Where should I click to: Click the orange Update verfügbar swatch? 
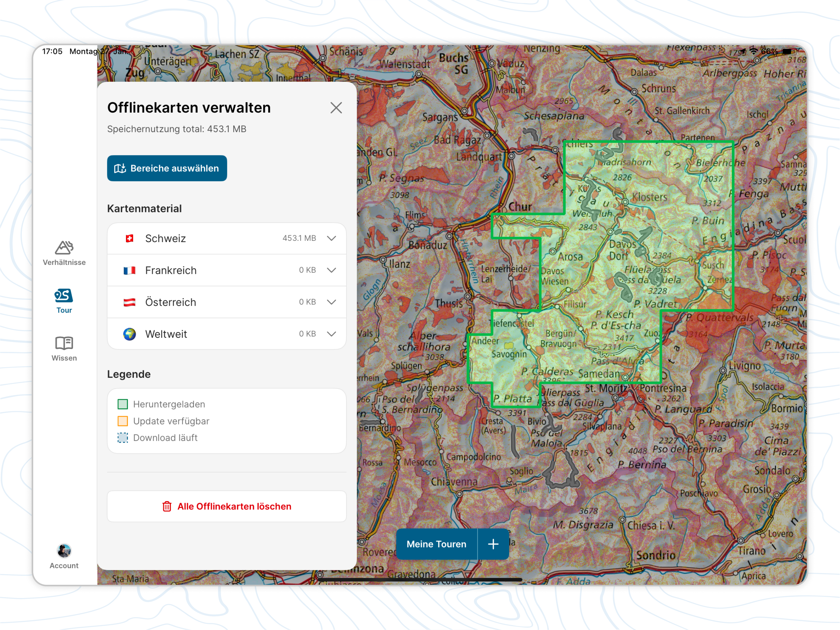(123, 421)
